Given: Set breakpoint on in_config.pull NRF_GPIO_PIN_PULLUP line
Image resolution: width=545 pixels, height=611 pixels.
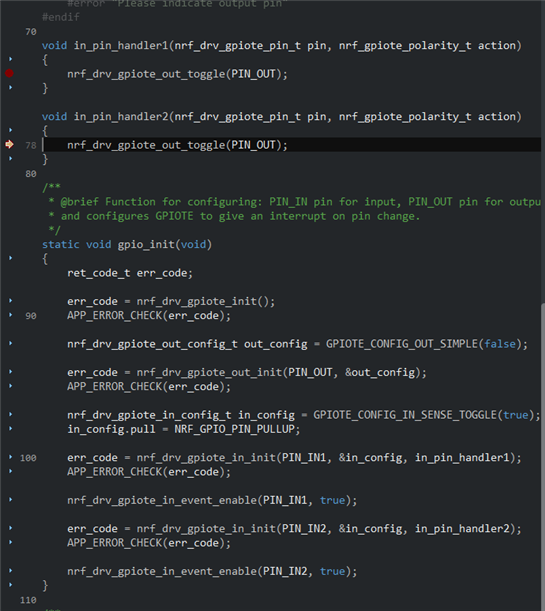Looking at the screenshot, I should 11,429.
